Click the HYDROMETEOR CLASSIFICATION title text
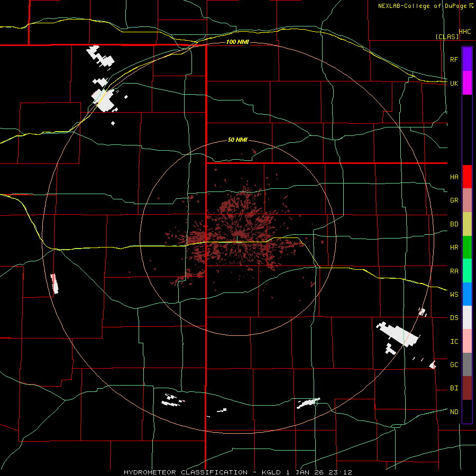This screenshot has width=476, height=476. pos(186,472)
